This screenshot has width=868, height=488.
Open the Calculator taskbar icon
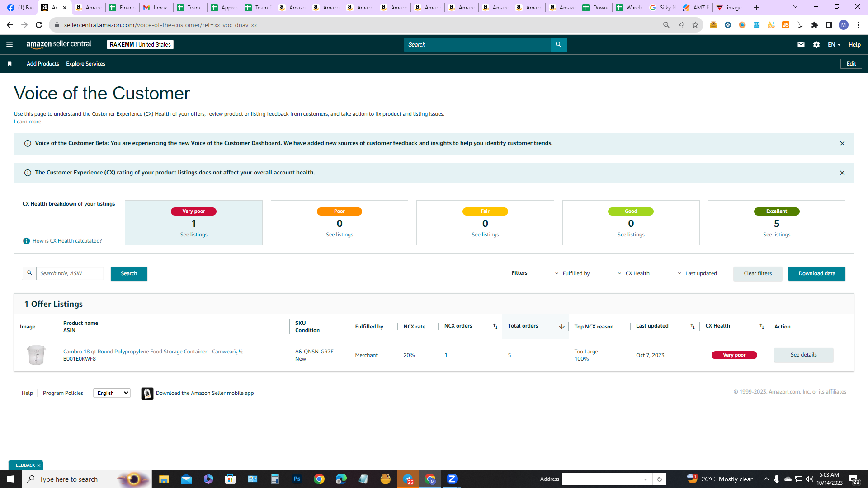coord(274,479)
